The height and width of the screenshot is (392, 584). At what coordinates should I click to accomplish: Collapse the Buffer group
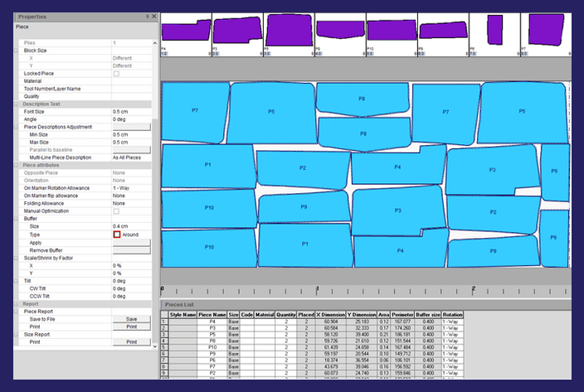click(x=16, y=219)
